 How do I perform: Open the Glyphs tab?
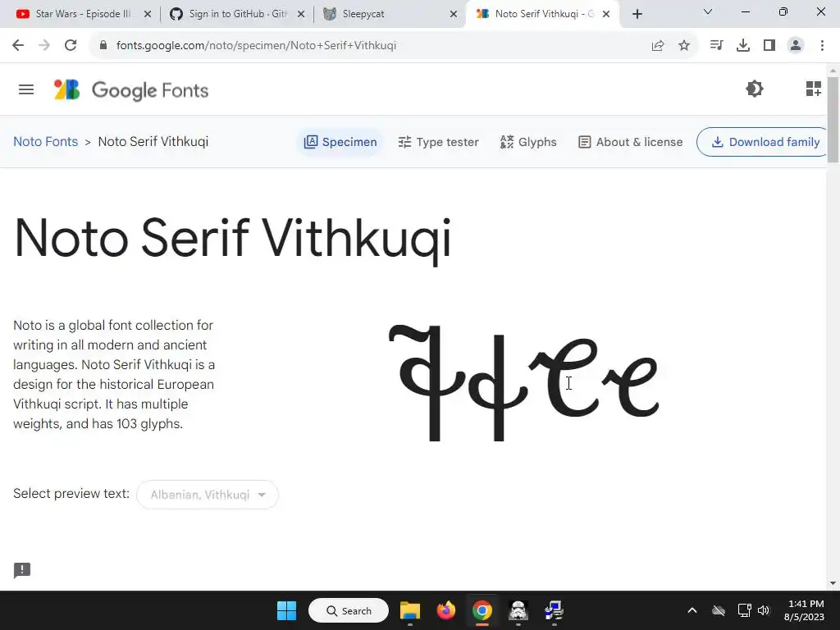click(x=528, y=142)
